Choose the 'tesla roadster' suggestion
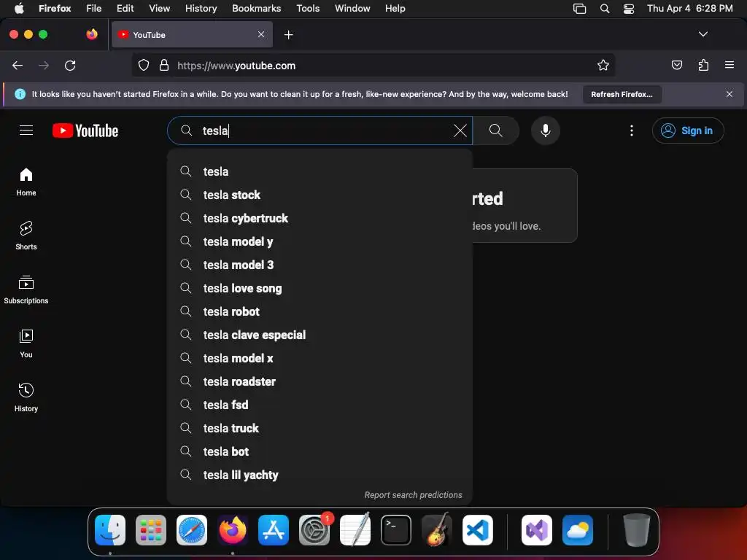747x560 pixels. 320,381
